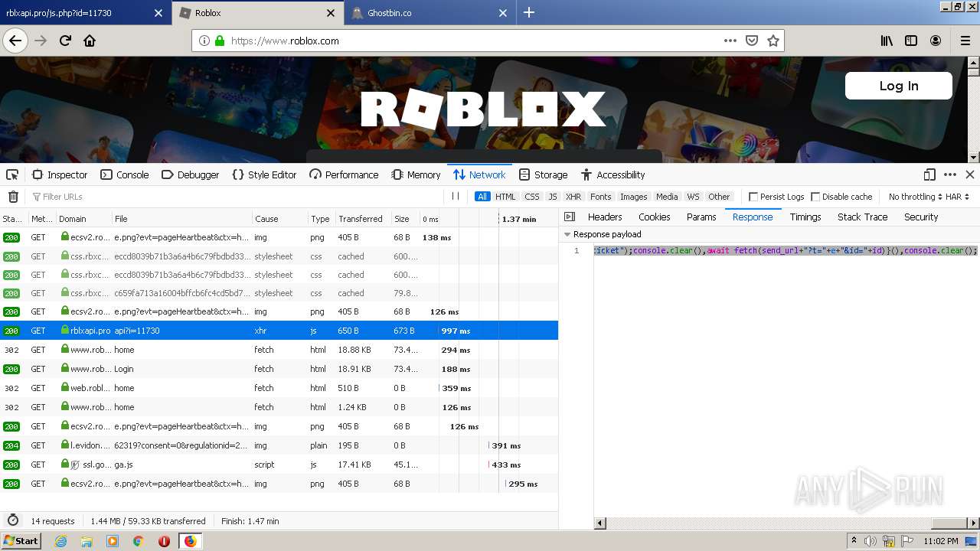Open the Firefox home page
Screen dimensions: 980x551
pos(90,41)
